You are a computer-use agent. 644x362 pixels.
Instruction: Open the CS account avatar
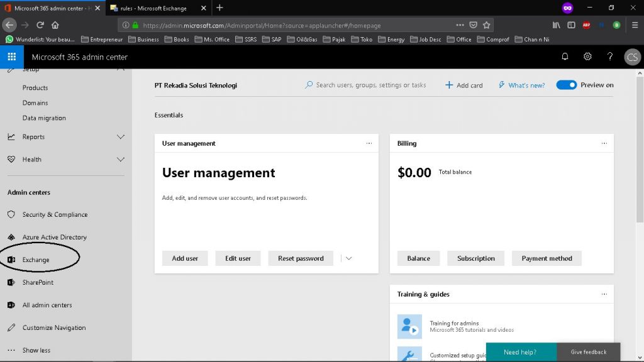[631, 57]
